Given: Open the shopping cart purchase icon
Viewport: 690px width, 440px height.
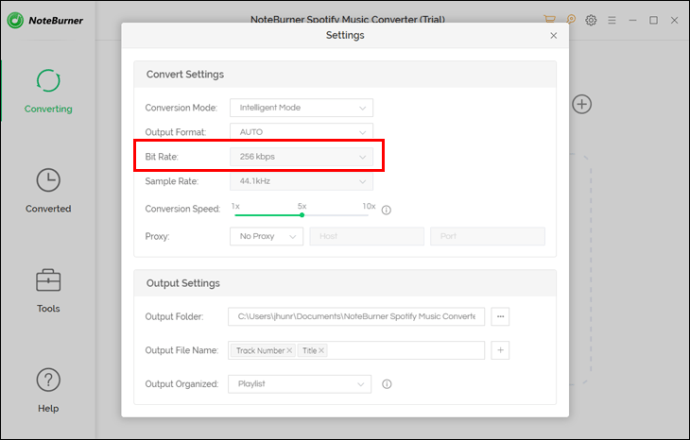Looking at the screenshot, I should [549, 19].
